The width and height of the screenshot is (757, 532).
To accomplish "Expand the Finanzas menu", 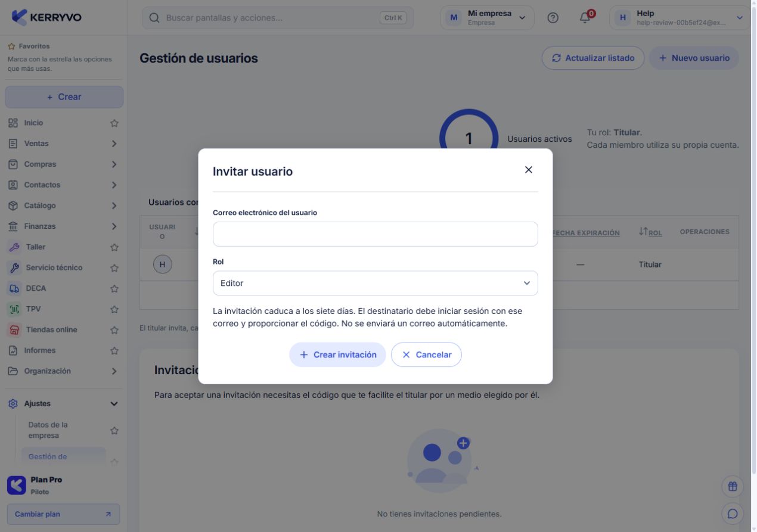I will click(114, 226).
